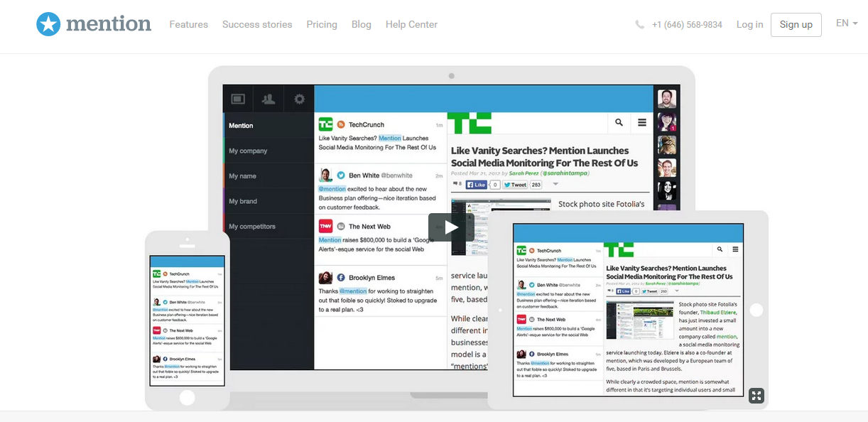Select the second avatar with the red notification badge

coord(666,122)
